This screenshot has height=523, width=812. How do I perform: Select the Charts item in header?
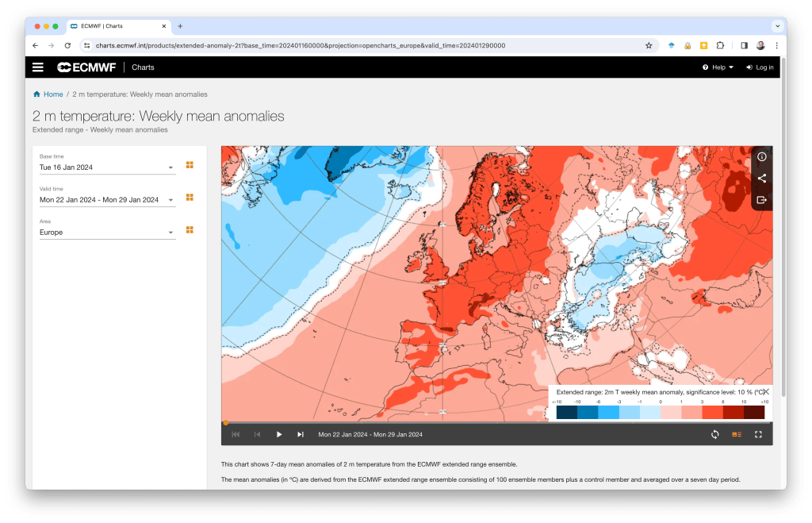coord(143,67)
